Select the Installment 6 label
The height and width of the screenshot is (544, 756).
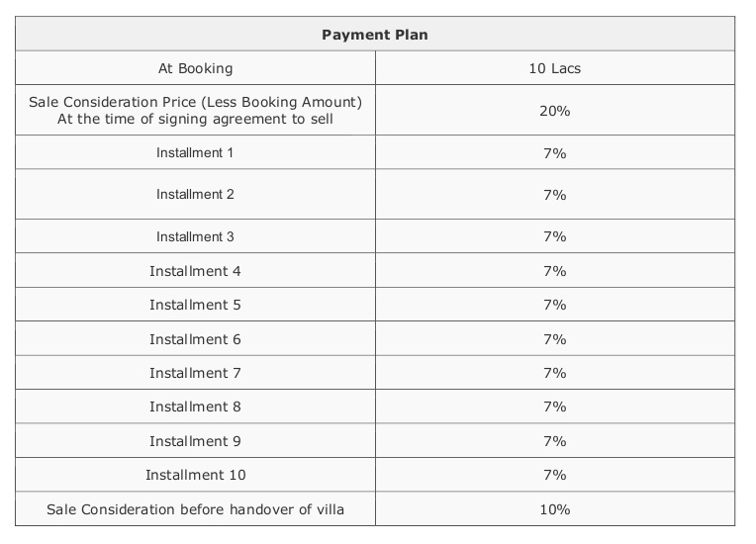(x=196, y=339)
